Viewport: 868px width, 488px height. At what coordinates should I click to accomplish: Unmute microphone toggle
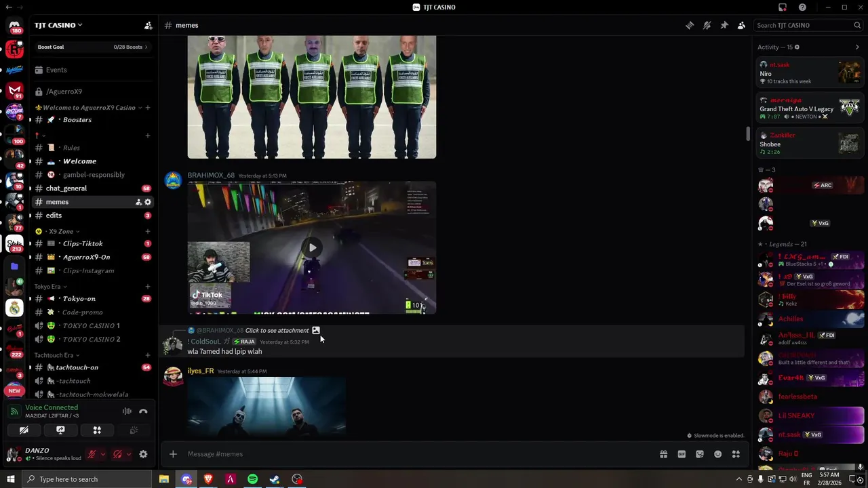coord(92,454)
